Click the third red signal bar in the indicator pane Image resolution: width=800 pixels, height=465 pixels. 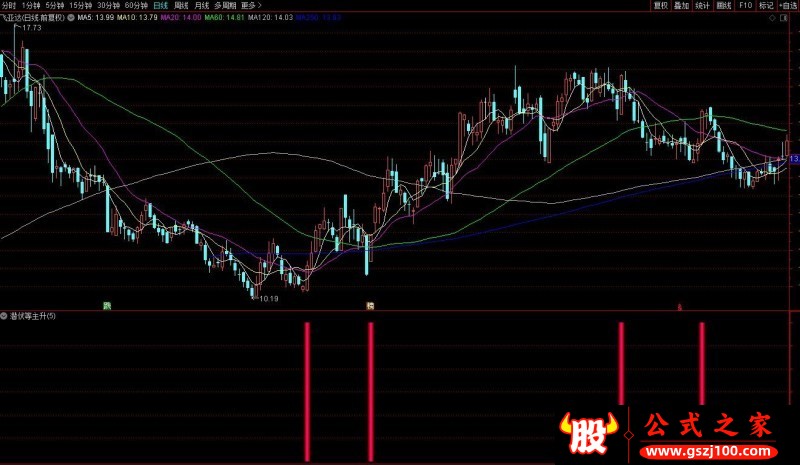click(621, 363)
